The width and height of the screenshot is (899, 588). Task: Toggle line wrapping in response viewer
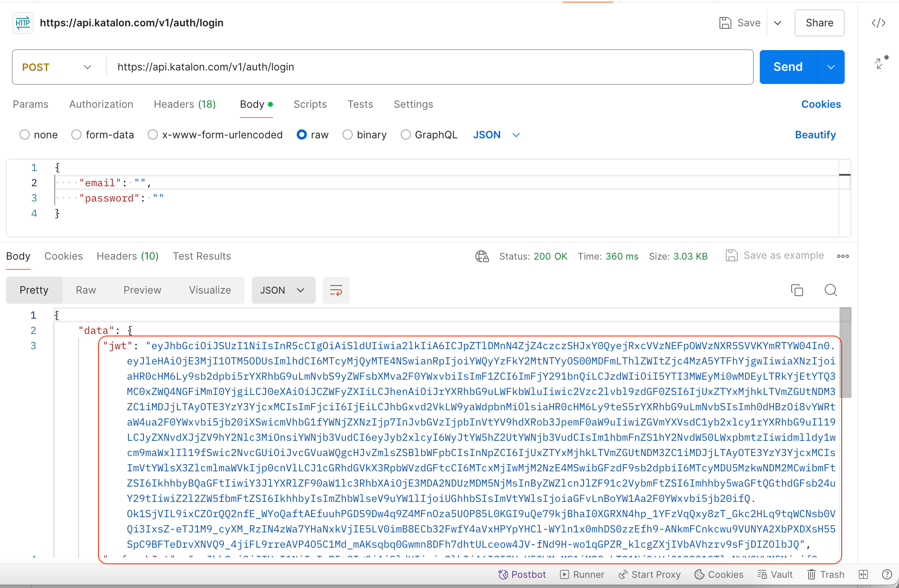(x=336, y=290)
